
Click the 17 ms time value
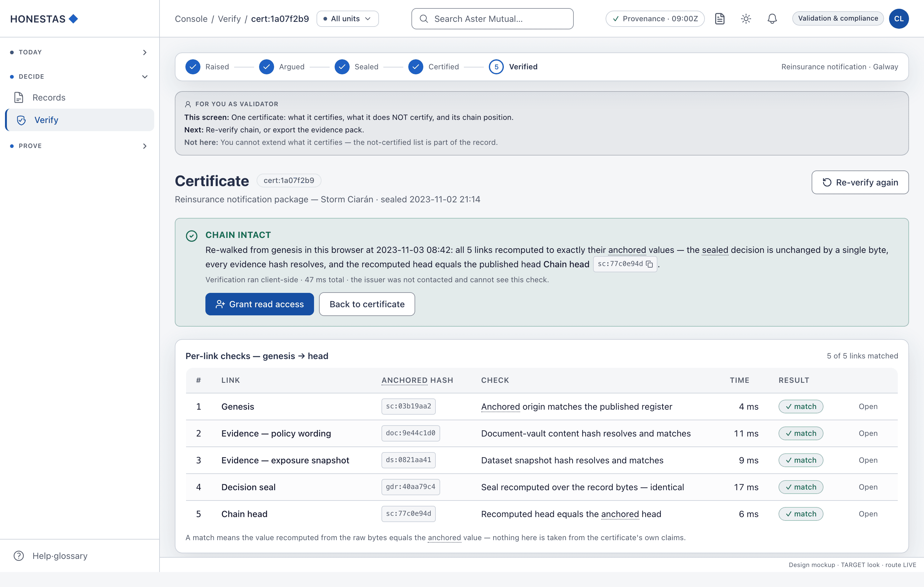tap(746, 487)
